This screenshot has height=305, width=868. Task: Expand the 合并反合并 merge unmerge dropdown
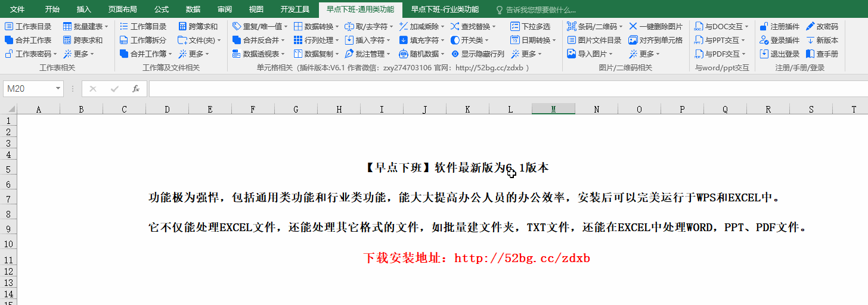click(x=283, y=40)
